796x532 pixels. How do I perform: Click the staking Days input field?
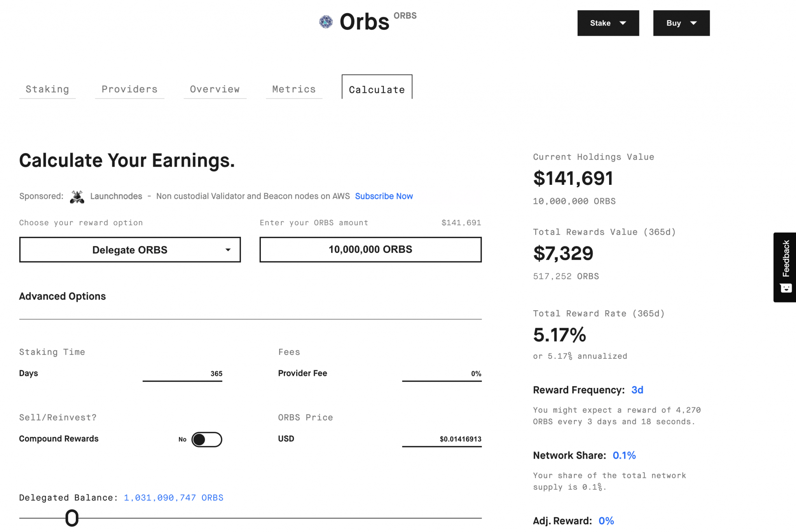pos(182,374)
